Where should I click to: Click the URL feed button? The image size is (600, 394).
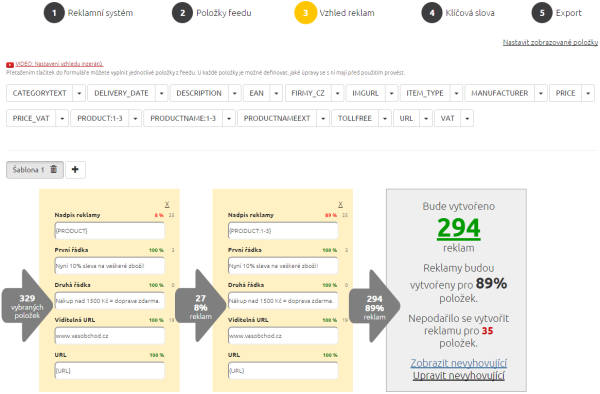[406, 118]
